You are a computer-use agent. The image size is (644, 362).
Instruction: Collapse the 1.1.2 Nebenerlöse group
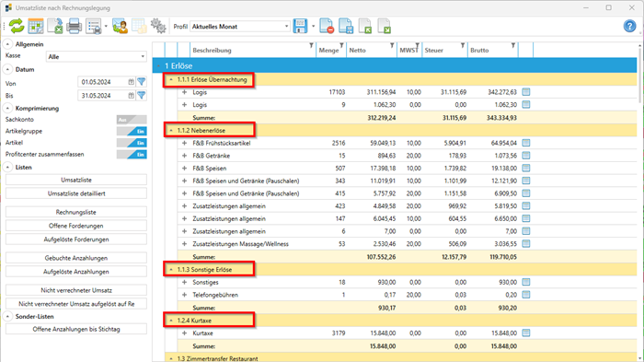171,130
